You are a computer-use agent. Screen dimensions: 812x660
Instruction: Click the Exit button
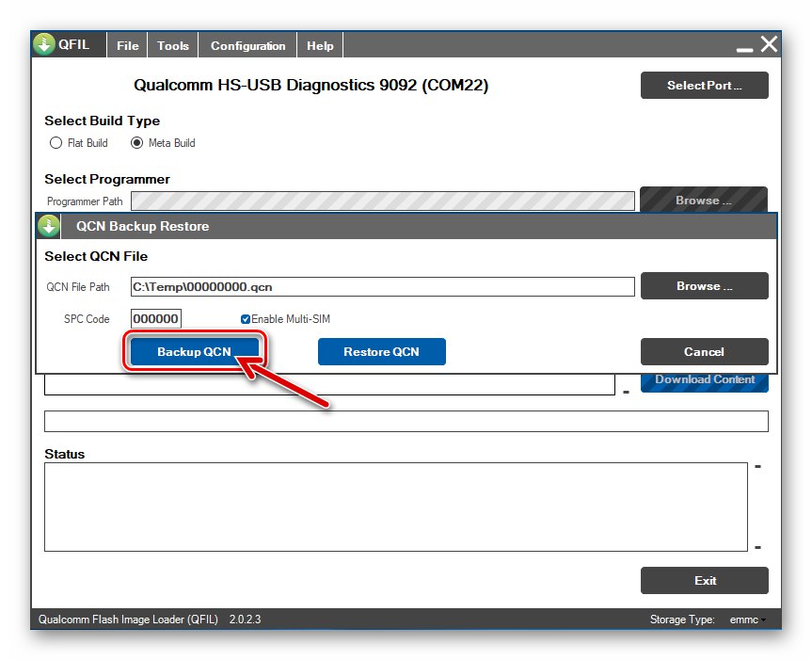point(705,580)
